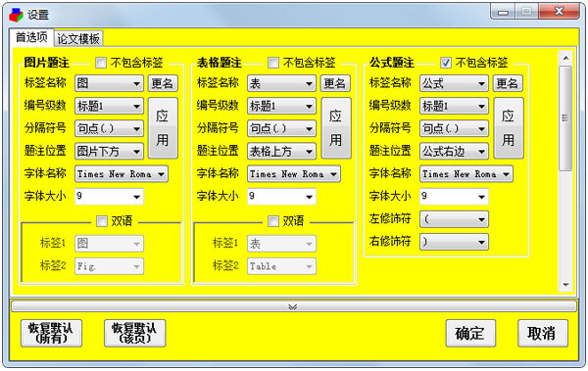Click vertical scrollbar down arrow
588x371 pixels.
coord(565,285)
